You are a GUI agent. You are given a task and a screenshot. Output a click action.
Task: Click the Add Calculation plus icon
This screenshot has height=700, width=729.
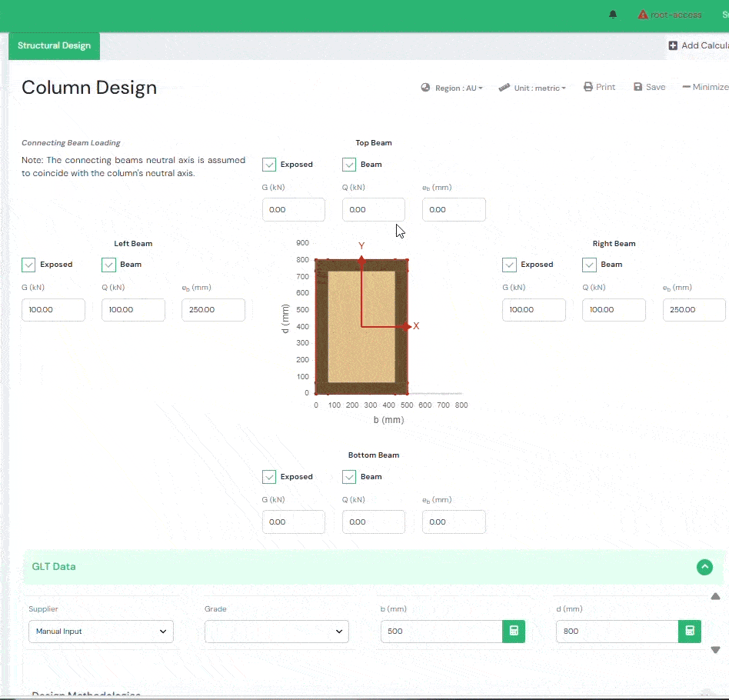pos(673,45)
